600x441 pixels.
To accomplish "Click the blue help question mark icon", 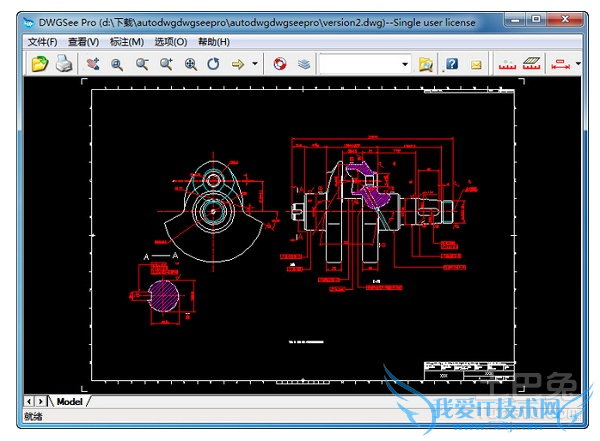I will (451, 64).
